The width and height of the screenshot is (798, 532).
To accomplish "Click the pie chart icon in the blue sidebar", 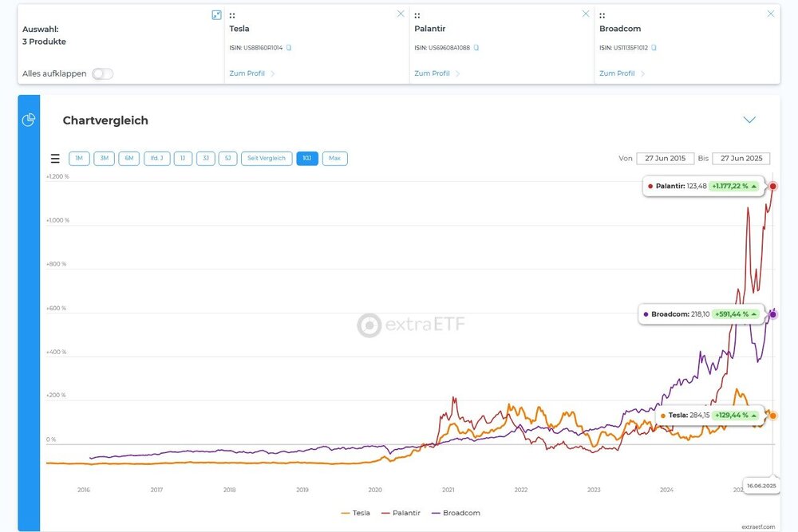I will click(x=29, y=120).
